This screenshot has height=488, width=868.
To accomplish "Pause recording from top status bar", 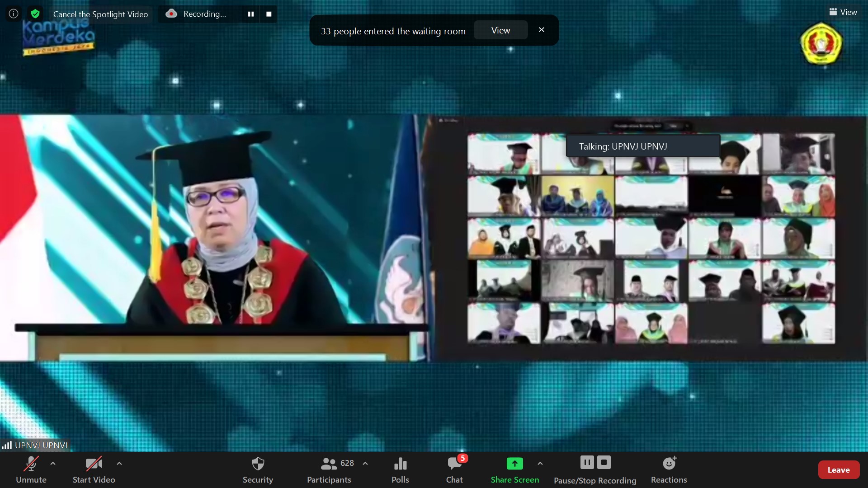I will 251,14.
